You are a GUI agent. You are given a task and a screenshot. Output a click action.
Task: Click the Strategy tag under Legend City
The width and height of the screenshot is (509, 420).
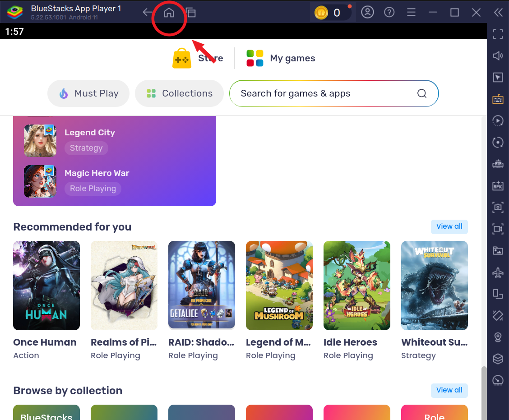[x=86, y=148]
